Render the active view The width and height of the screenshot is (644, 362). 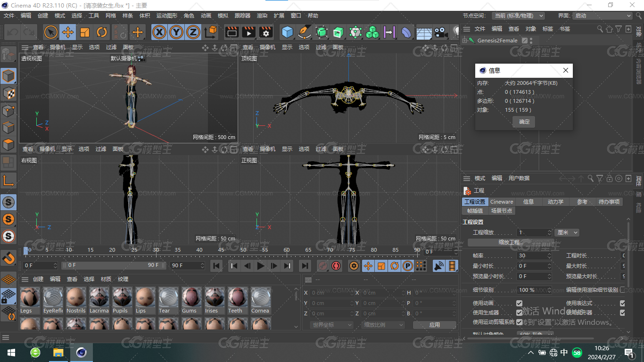click(x=231, y=32)
